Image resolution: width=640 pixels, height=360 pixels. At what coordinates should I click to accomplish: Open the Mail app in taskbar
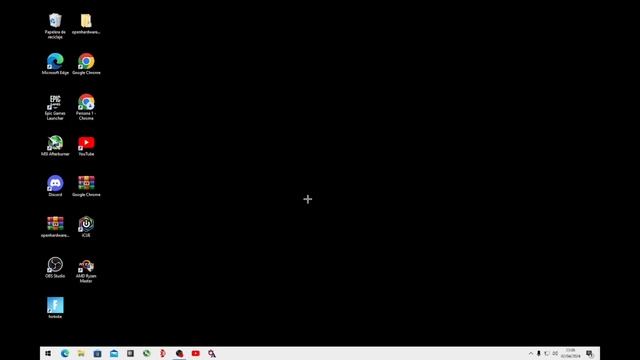click(x=114, y=353)
